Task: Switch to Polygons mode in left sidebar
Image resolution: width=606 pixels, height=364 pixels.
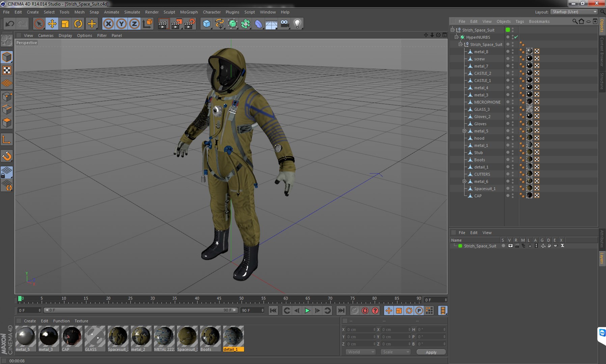Action: pos(7,123)
